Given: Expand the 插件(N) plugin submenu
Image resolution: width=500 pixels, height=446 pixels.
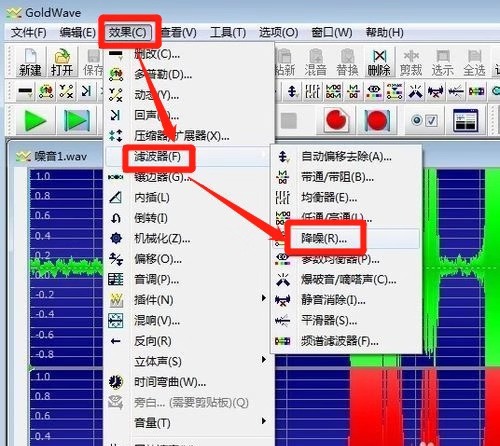Looking at the screenshot, I should pyautogui.click(x=188, y=300).
